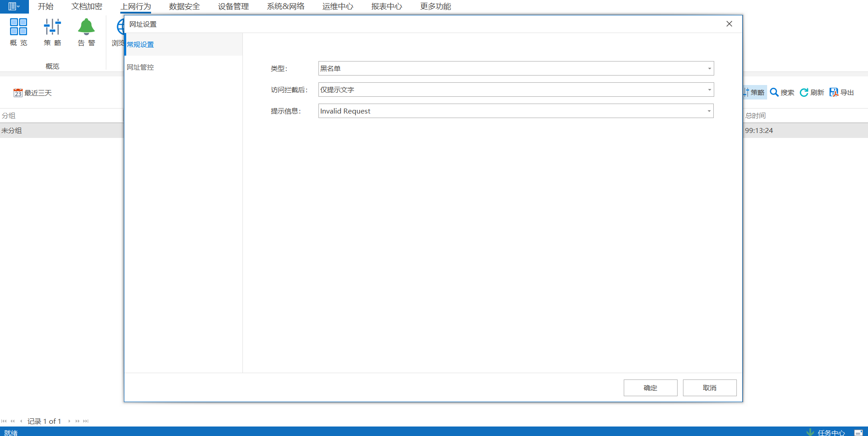The image size is (868, 436).
Task: Select the 未分组 row in the list
Action: 12,130
